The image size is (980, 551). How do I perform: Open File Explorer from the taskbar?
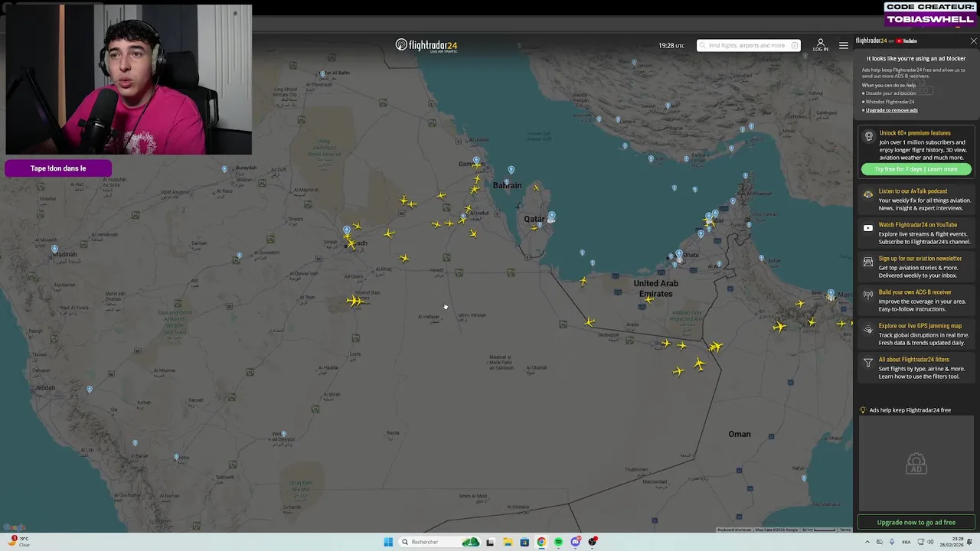coord(507,542)
